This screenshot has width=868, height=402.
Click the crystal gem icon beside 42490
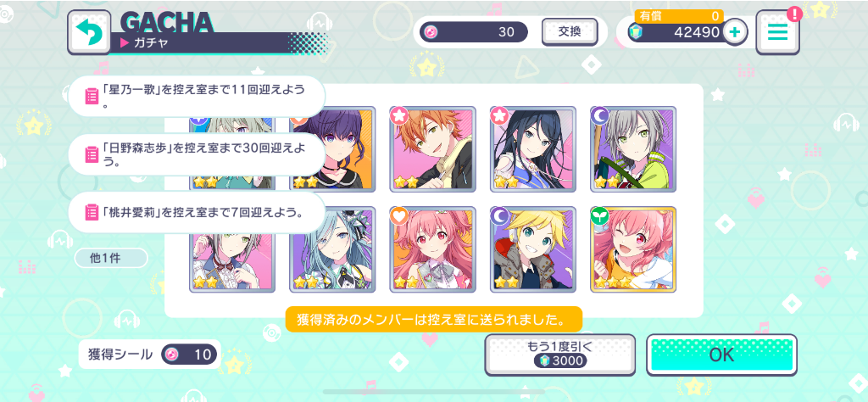(x=634, y=32)
